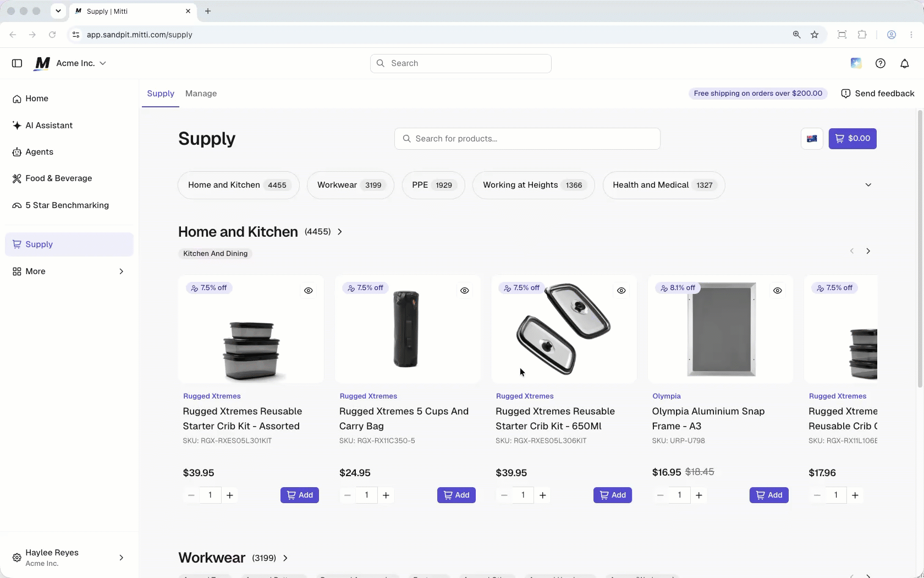This screenshot has height=578, width=924.
Task: Click the colorful app icon beside help
Action: tap(856, 63)
